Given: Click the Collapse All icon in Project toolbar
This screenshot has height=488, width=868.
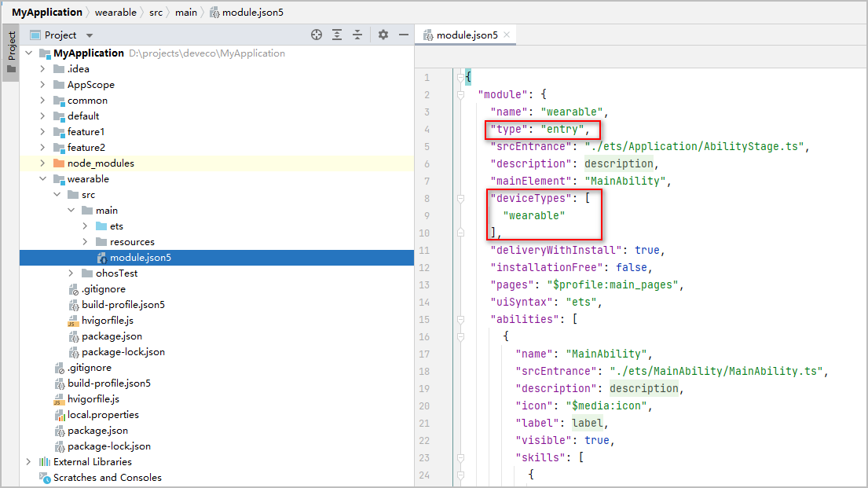Looking at the screenshot, I should click(357, 35).
